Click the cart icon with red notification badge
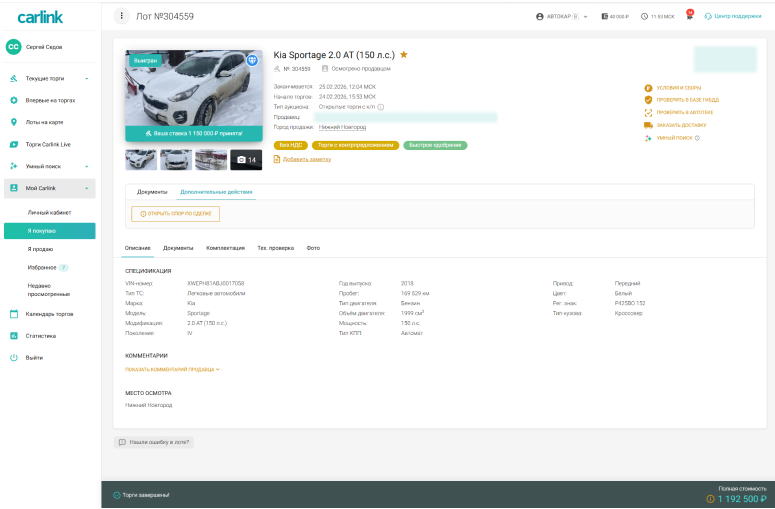This screenshot has height=509, width=775. coord(687,16)
